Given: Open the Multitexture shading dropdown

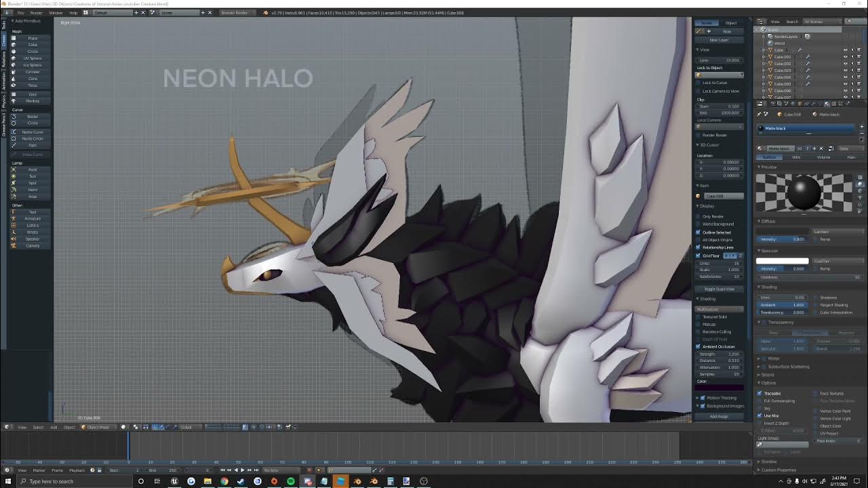Looking at the screenshot, I should tap(719, 309).
